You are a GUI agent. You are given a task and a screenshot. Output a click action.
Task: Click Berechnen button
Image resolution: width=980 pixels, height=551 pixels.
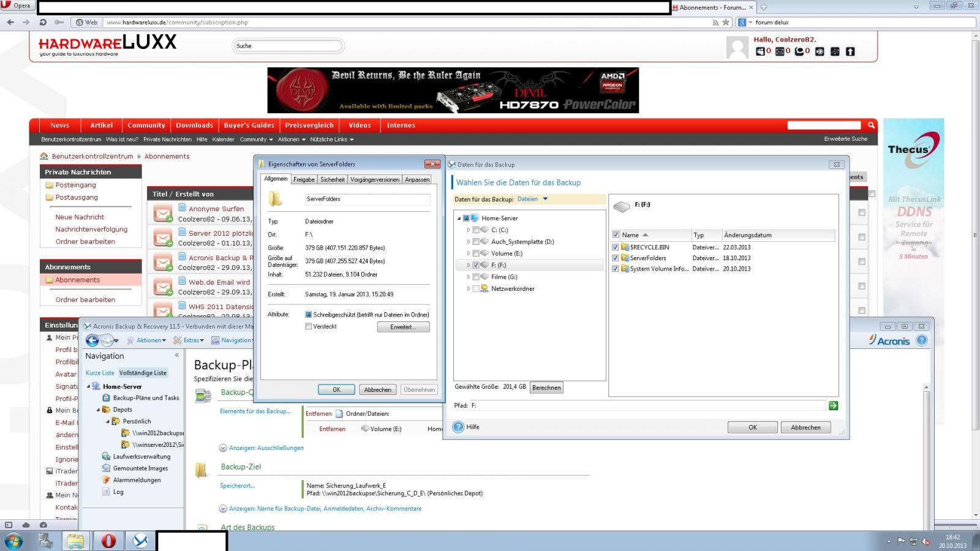coord(546,388)
